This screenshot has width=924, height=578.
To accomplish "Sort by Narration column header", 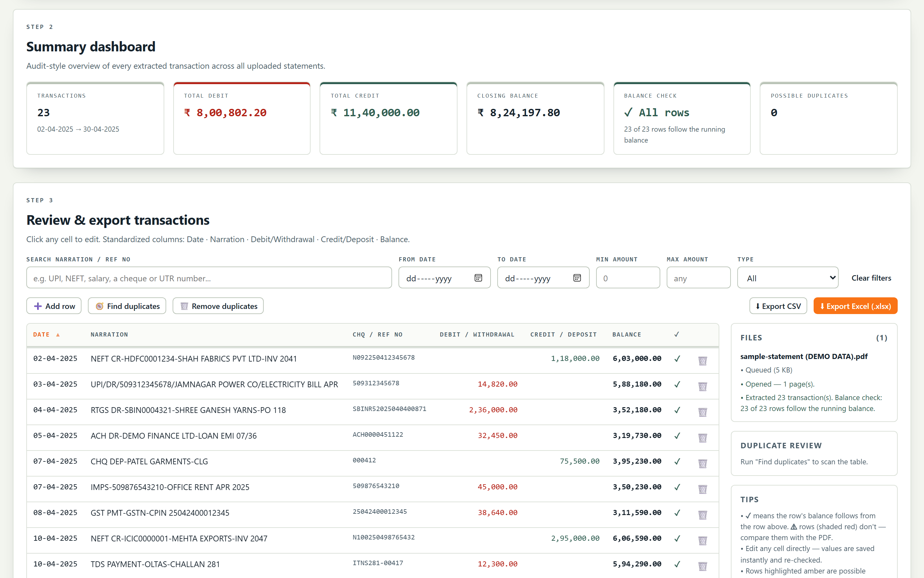I will (109, 335).
